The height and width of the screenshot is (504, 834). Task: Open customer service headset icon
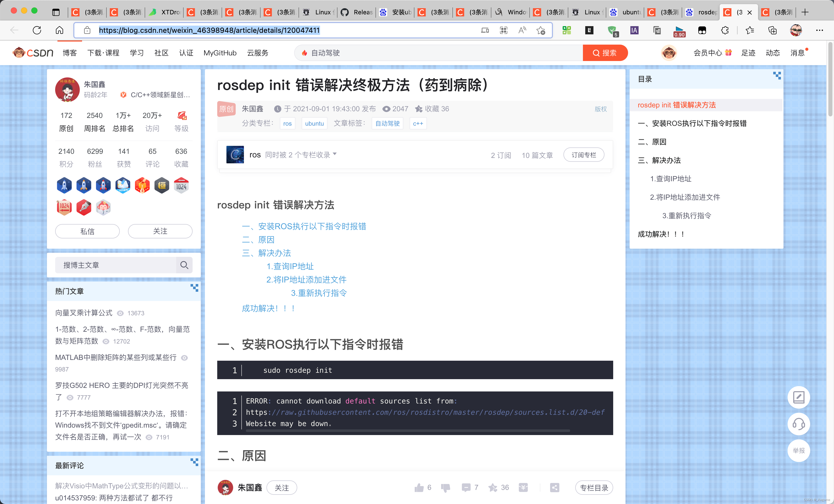[798, 424]
